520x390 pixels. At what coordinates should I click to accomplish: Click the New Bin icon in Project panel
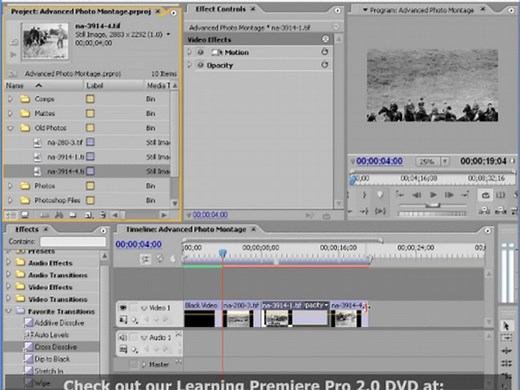[73, 215]
